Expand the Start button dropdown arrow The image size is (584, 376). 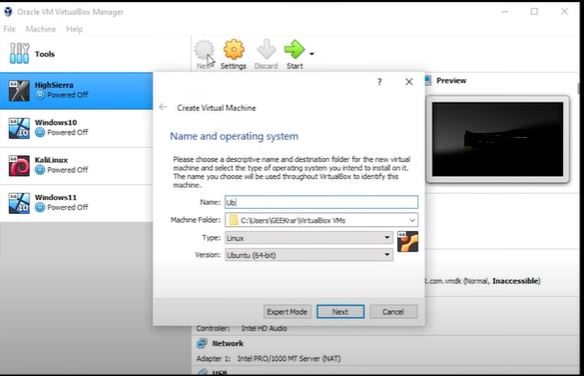click(x=312, y=54)
